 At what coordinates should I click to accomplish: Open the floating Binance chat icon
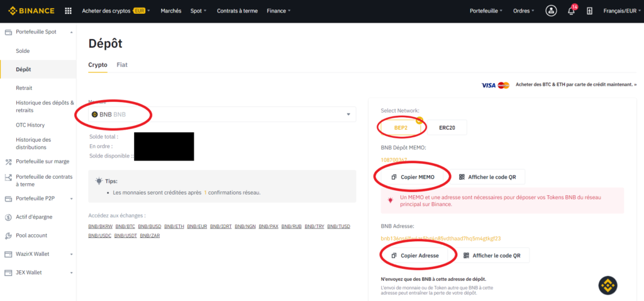point(608,285)
